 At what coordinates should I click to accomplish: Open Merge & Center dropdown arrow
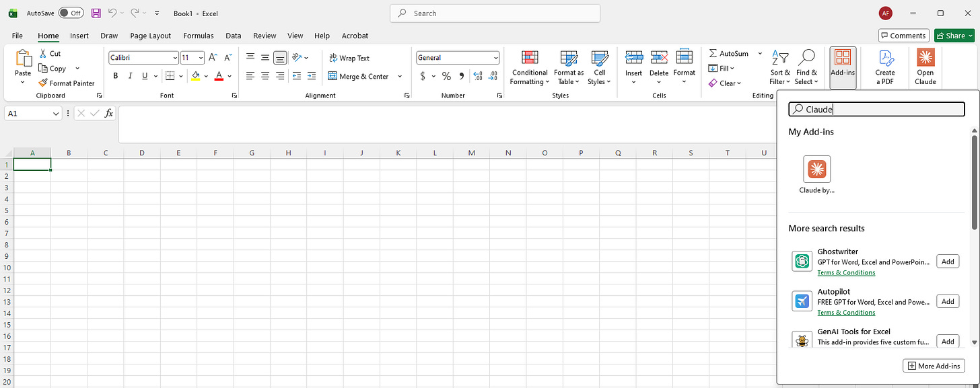[x=400, y=76]
